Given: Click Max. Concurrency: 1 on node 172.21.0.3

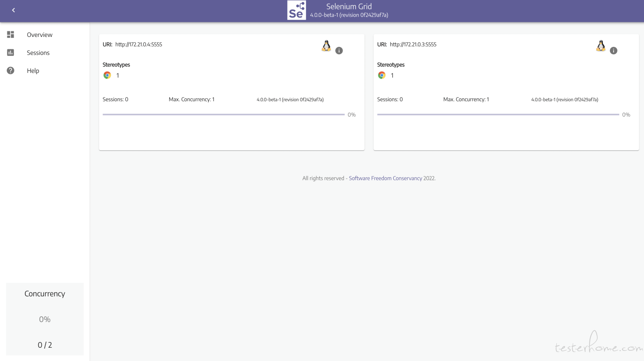Looking at the screenshot, I should coord(466,100).
